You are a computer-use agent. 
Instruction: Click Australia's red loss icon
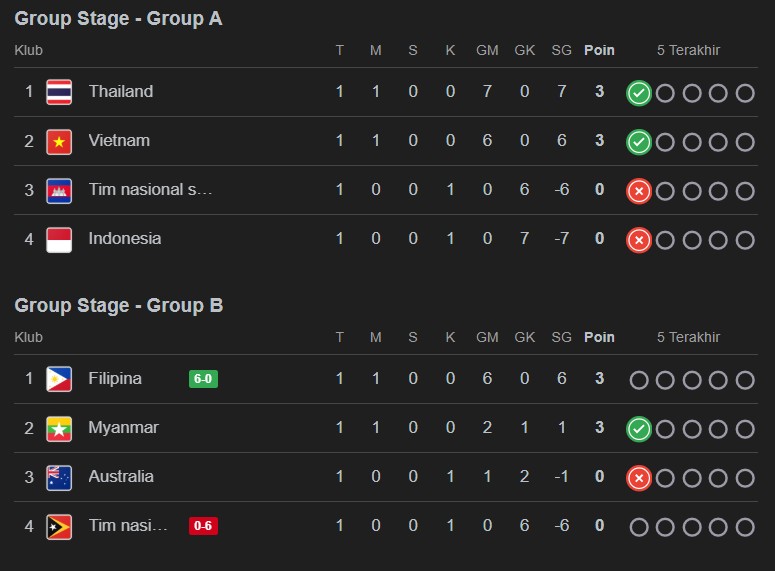[639, 478]
